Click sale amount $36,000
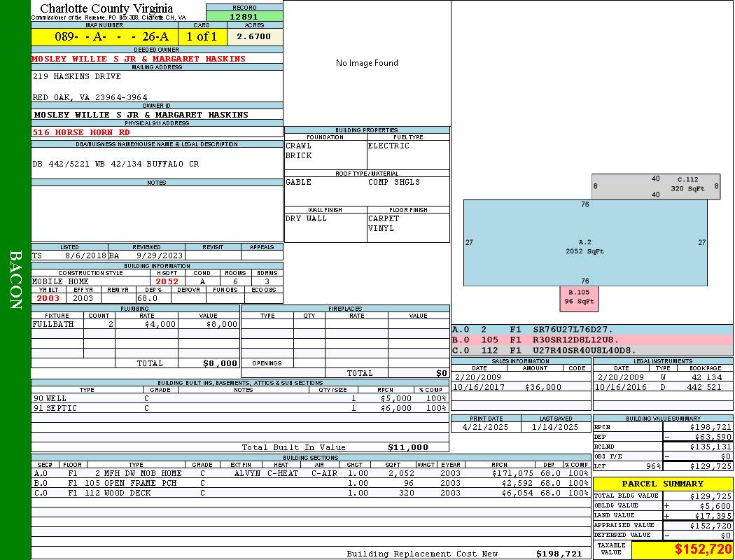The height and width of the screenshot is (560, 735). tap(542, 387)
